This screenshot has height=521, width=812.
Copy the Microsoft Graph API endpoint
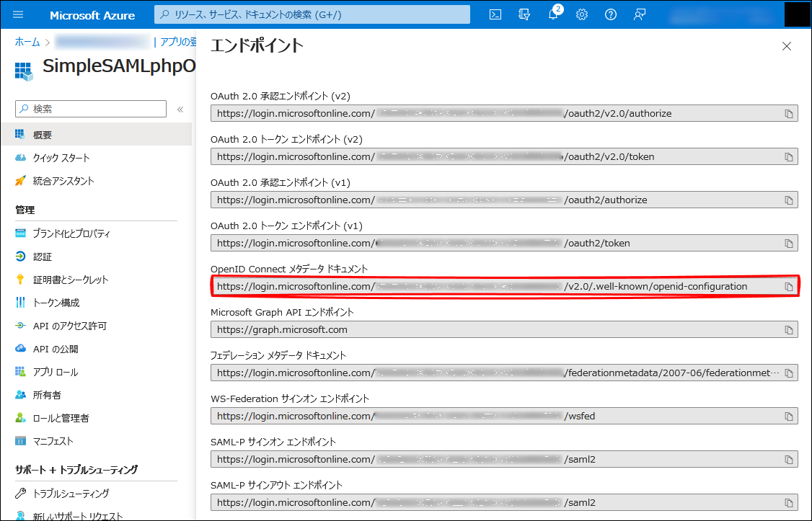789,330
